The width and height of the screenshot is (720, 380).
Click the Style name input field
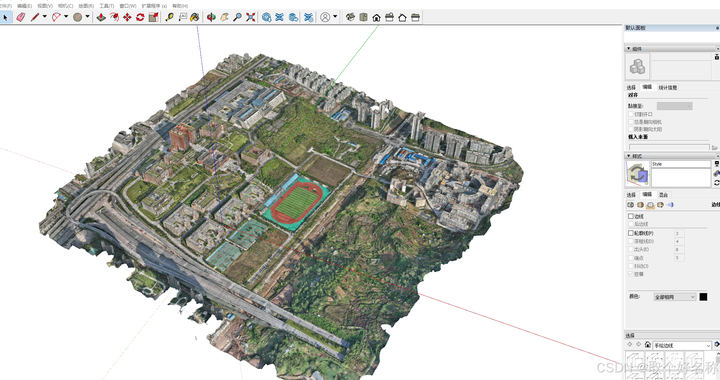[681, 164]
